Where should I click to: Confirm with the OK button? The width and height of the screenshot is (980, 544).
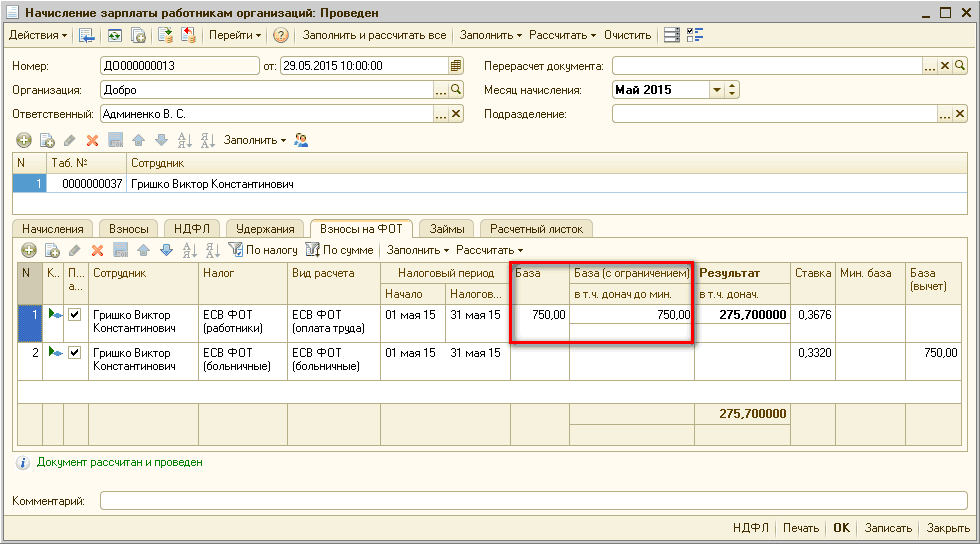(x=842, y=528)
